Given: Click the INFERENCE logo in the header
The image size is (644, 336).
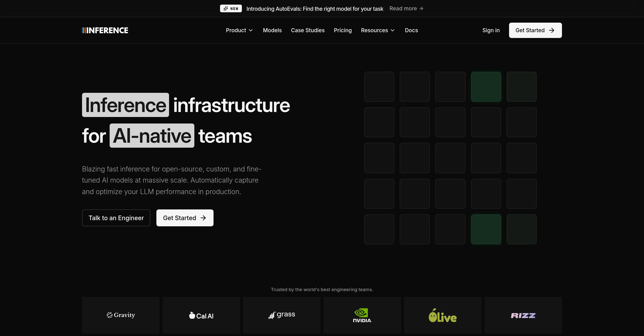Looking at the screenshot, I should [x=105, y=30].
